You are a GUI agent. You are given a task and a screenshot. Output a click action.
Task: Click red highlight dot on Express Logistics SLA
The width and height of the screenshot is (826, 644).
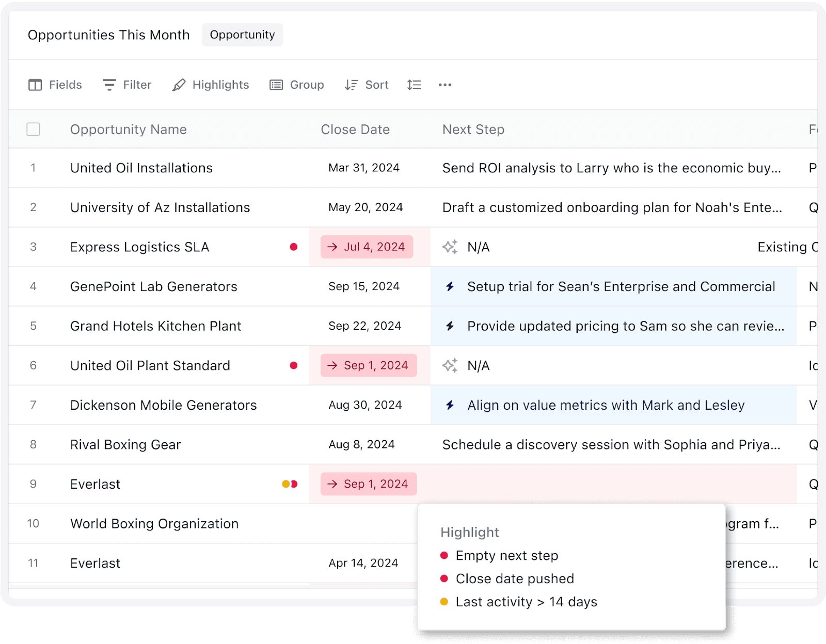294,247
